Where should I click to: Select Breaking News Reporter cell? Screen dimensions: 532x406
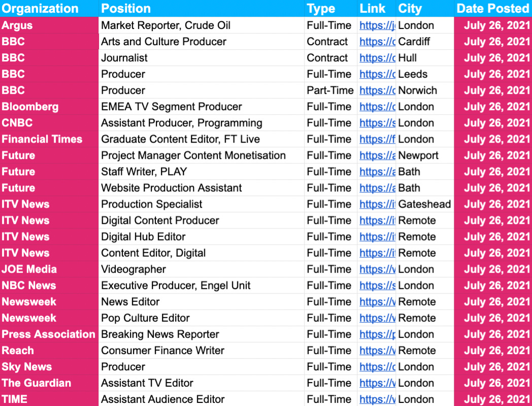tap(202, 334)
